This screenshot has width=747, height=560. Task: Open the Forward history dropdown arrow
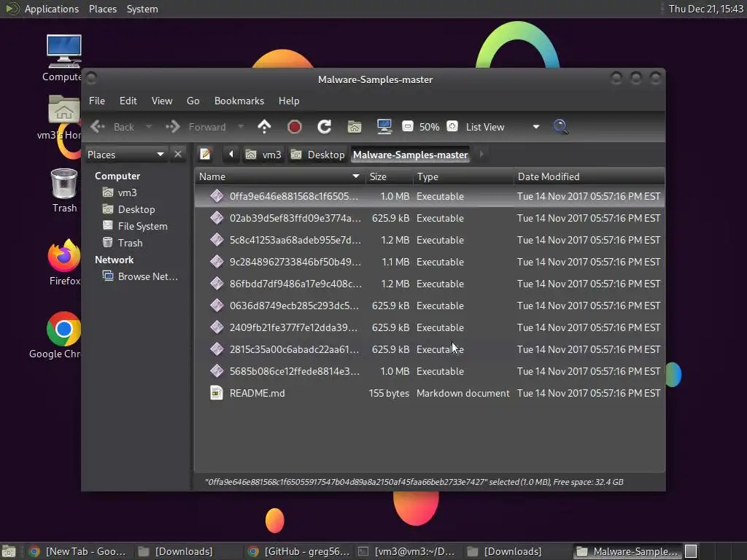coord(241,127)
